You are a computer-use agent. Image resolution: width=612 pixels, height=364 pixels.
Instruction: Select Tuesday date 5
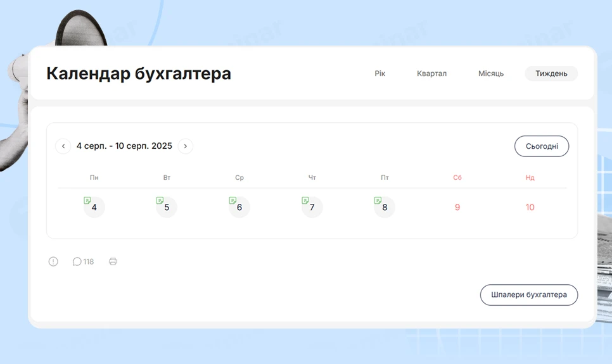coord(167,207)
